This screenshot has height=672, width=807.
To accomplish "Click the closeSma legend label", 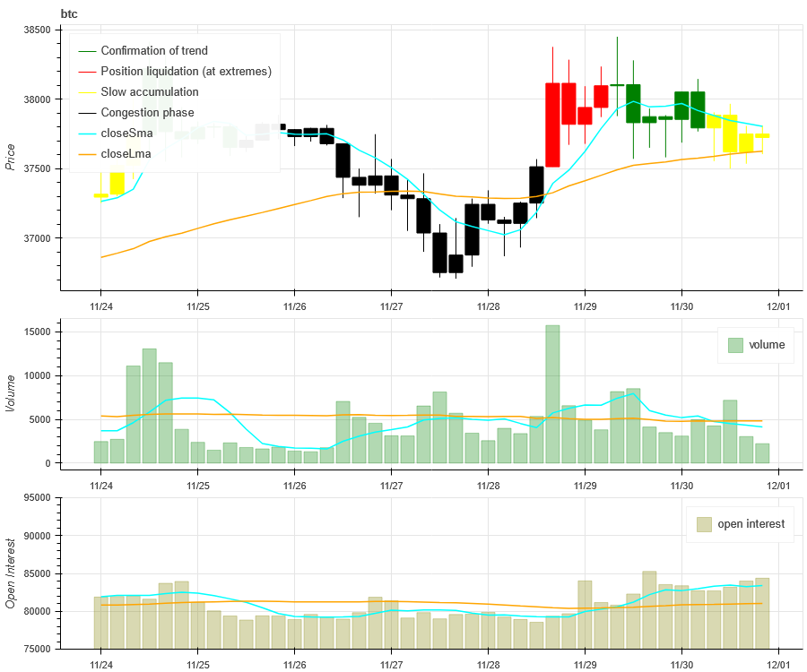I will pyautogui.click(x=126, y=134).
